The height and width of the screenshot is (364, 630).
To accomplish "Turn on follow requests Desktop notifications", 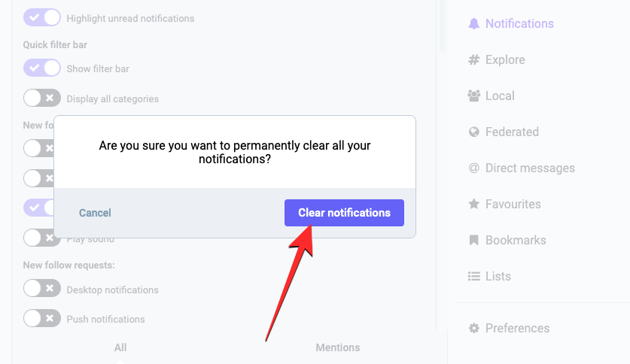I will coord(42,289).
